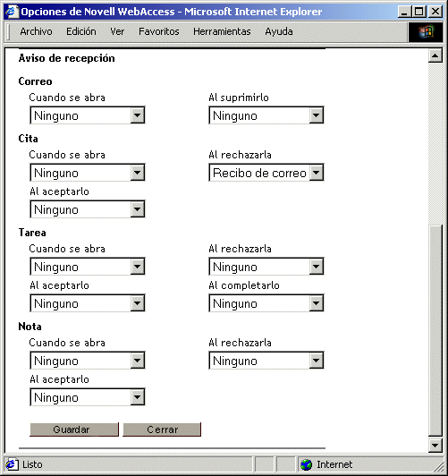Open Correo 'Al suprimirlo' dropdown
The height and width of the screenshot is (476, 448).
266,115
